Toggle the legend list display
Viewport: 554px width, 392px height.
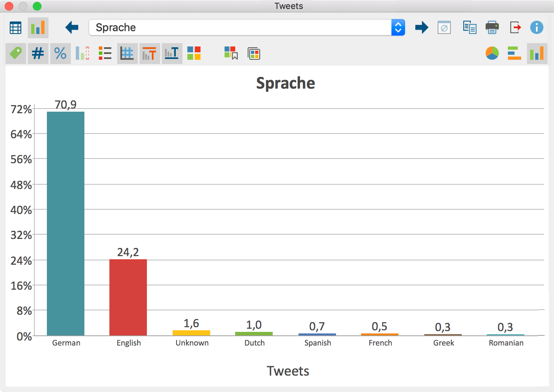pos(105,53)
